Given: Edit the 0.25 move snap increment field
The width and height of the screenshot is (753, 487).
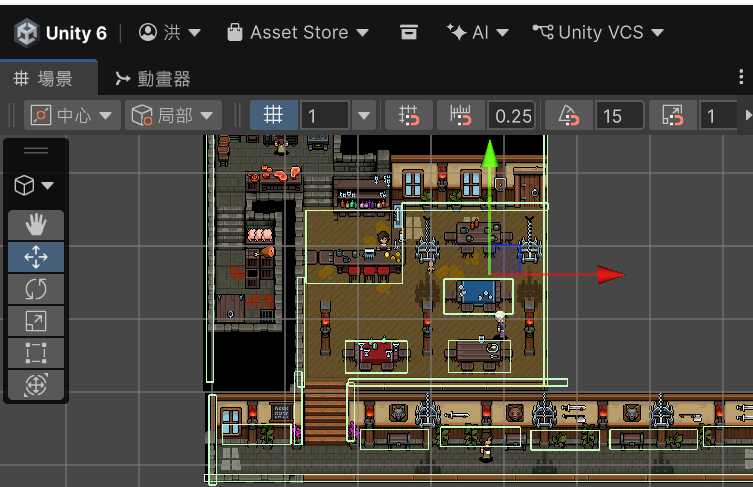Looking at the screenshot, I should click(x=512, y=116).
